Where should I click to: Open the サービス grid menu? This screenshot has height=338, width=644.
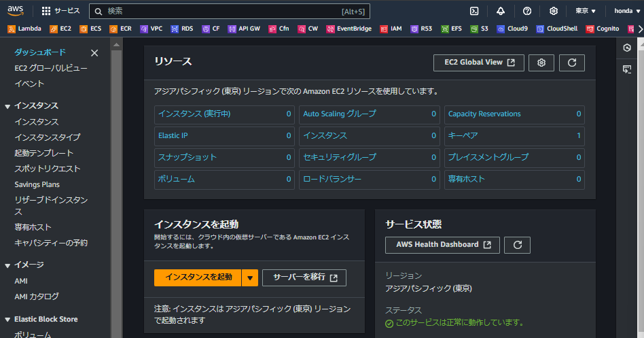tap(60, 11)
